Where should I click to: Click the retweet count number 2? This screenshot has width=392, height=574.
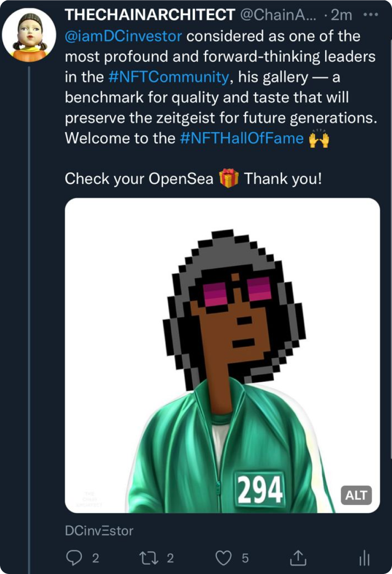click(170, 558)
